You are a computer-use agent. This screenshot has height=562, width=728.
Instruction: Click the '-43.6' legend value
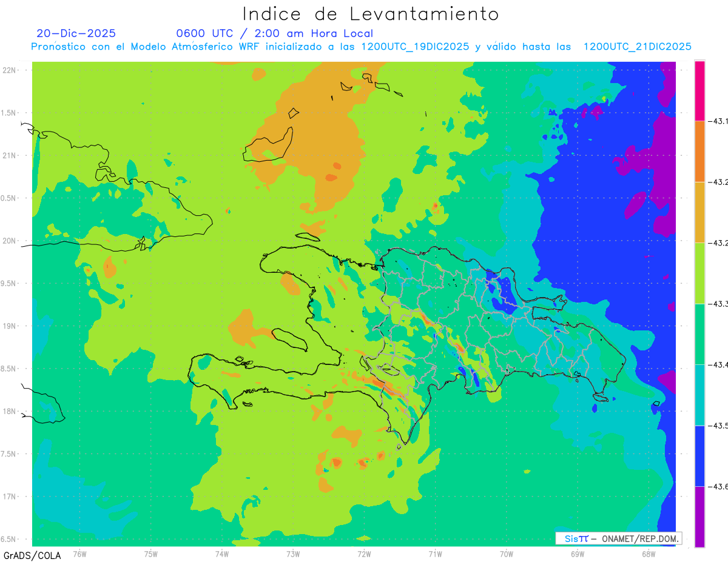point(718,487)
